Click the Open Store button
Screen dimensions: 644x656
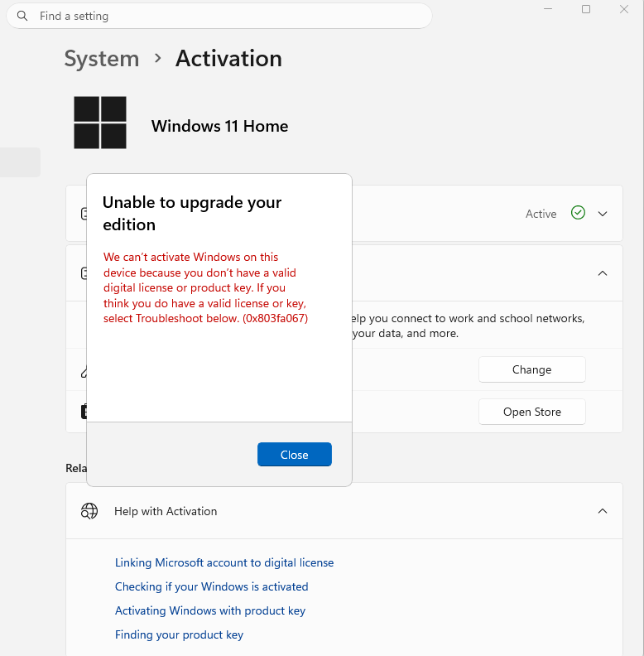(532, 412)
